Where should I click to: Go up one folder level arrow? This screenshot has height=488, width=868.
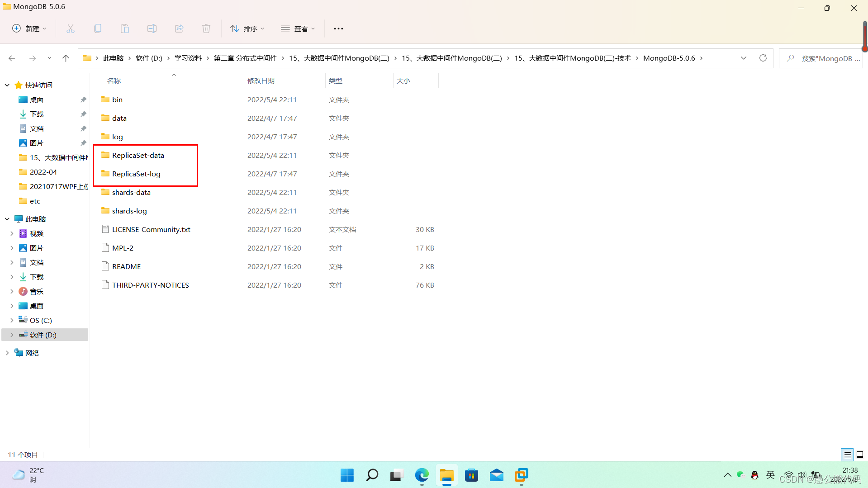(x=66, y=58)
